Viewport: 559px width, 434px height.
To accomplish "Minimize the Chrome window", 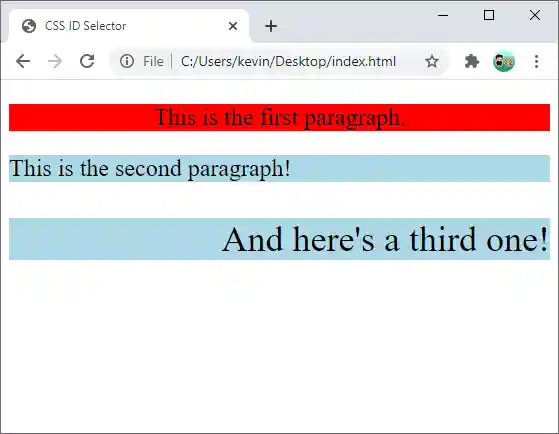I will tap(443, 15).
